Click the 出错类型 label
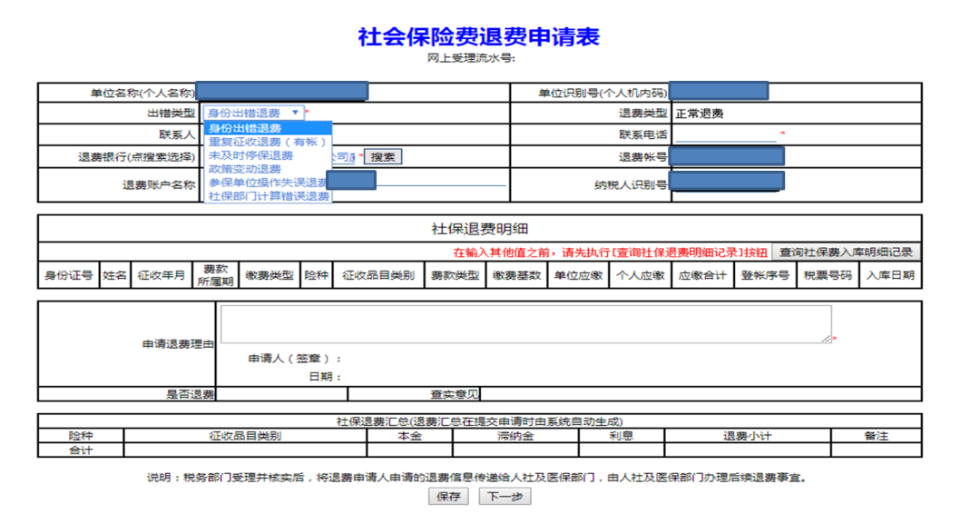This screenshot has width=980, height=524. (x=171, y=114)
